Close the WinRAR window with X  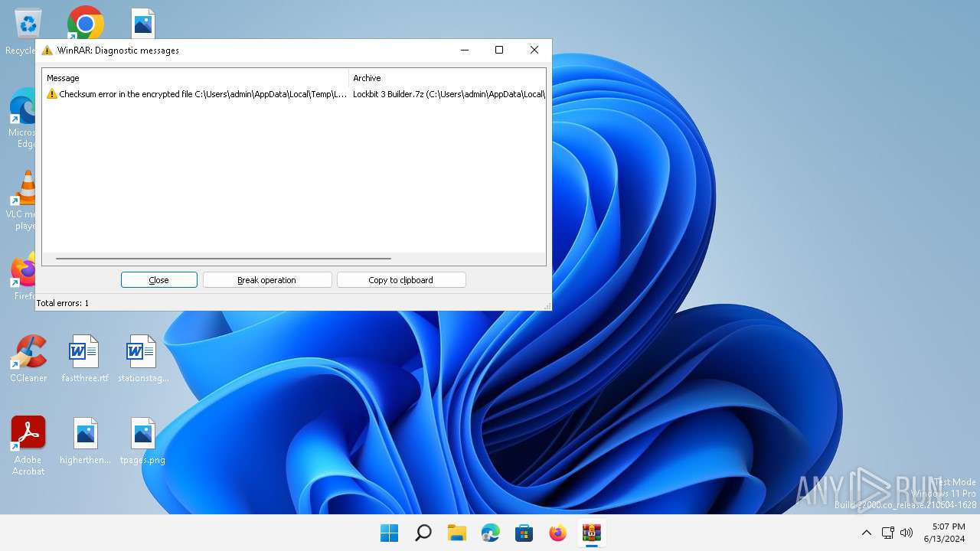(x=534, y=51)
